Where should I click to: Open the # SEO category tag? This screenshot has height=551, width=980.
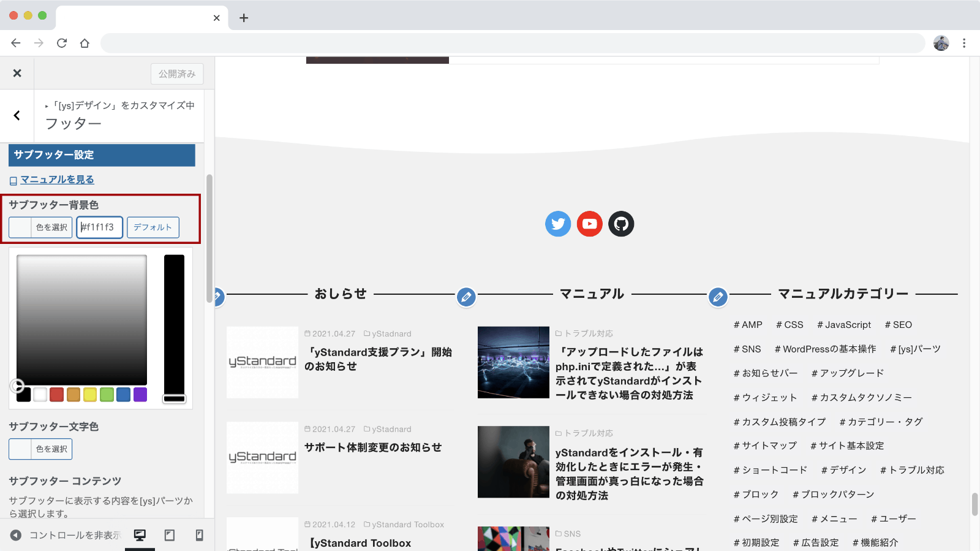coord(899,325)
